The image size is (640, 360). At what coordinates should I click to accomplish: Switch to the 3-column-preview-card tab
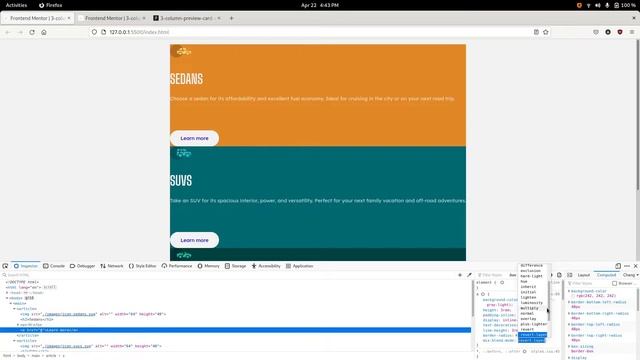(x=187, y=18)
